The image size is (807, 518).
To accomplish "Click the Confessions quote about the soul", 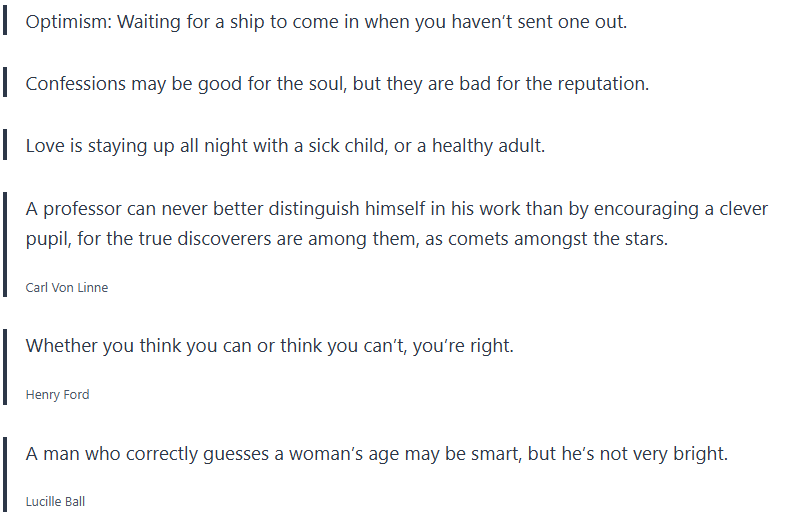I will (x=337, y=83).
